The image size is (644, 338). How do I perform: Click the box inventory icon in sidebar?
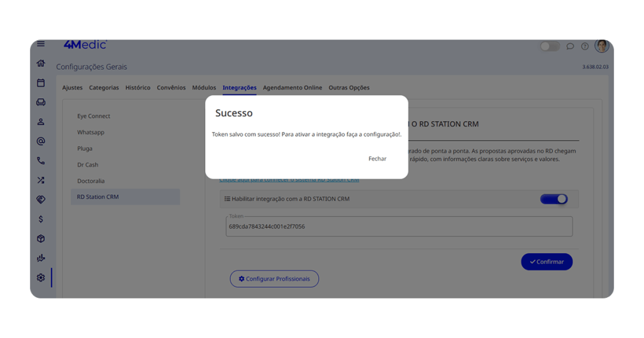click(41, 239)
